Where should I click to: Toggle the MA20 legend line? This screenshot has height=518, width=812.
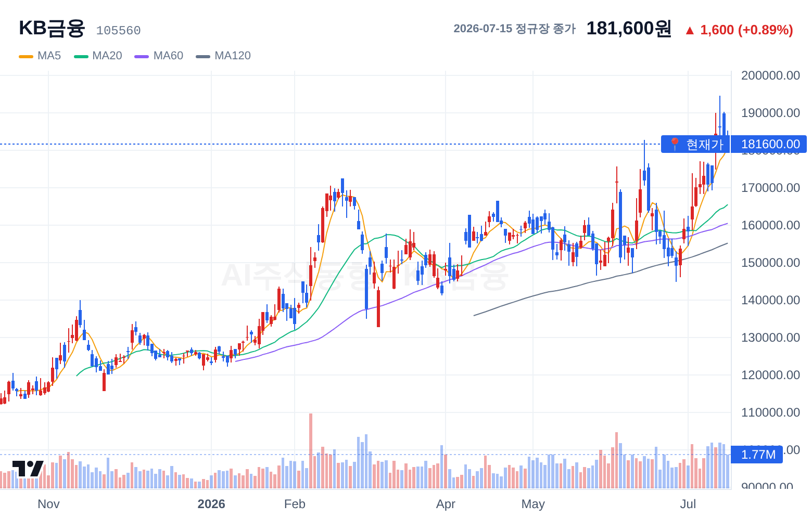pyautogui.click(x=98, y=56)
